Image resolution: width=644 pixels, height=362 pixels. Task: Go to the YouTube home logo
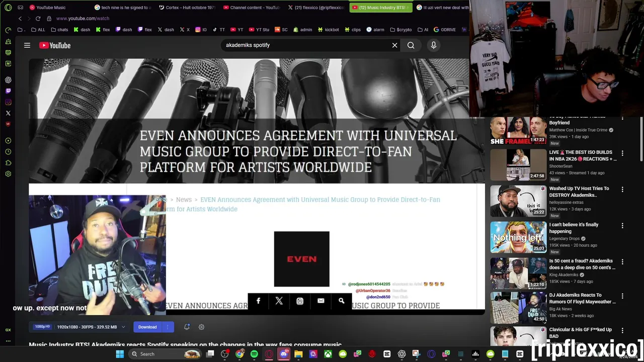pyautogui.click(x=55, y=45)
